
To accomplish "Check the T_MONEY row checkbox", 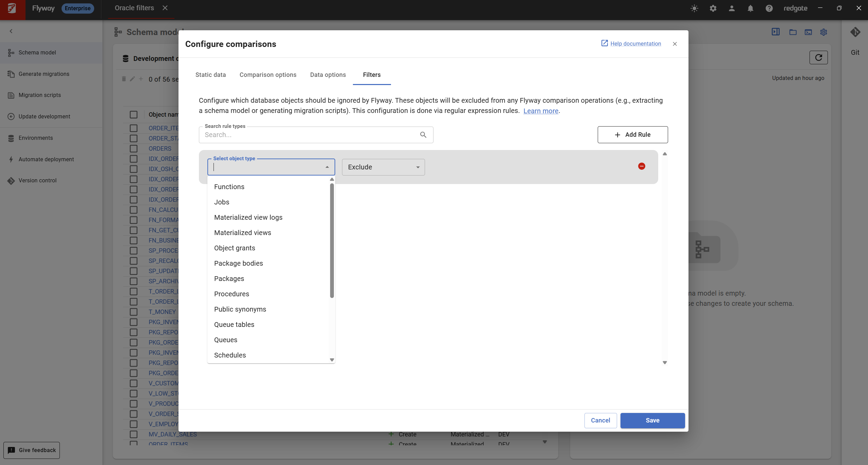I will (134, 312).
